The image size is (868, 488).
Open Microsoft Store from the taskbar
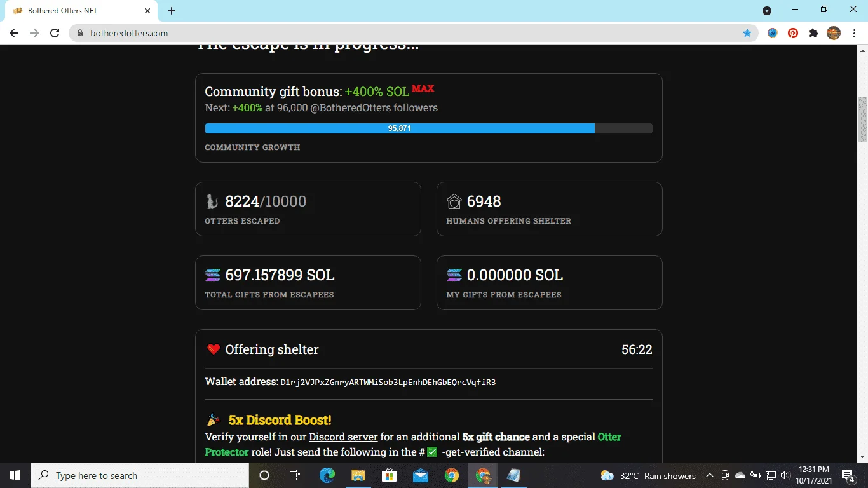(390, 475)
